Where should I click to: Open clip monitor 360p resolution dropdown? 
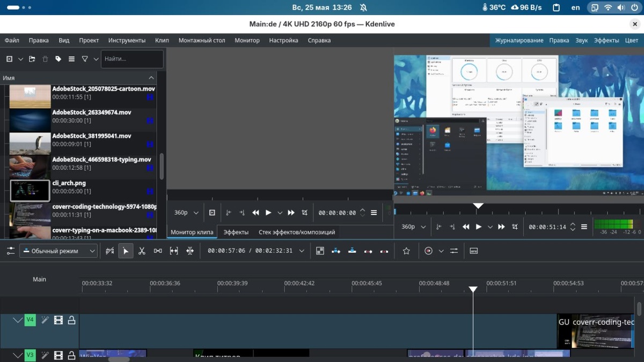(187, 212)
